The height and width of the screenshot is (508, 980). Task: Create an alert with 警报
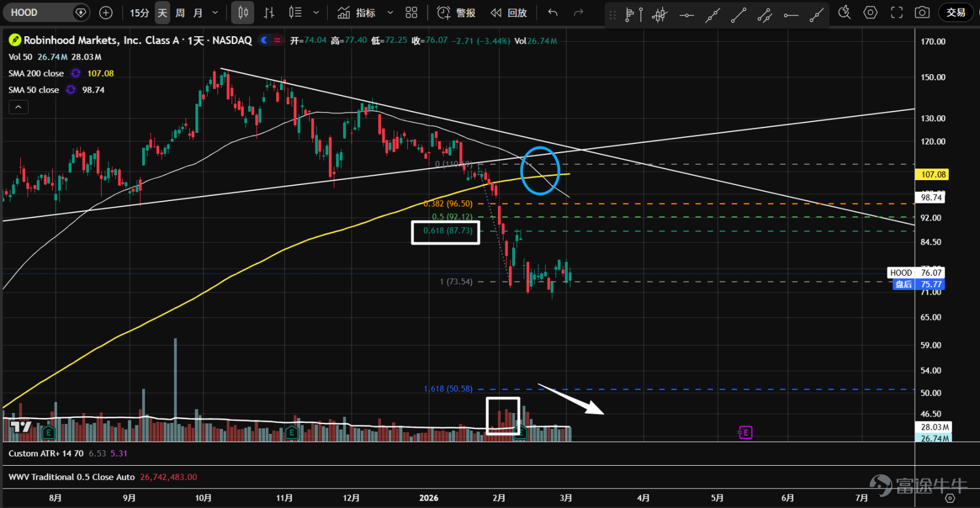click(x=456, y=12)
